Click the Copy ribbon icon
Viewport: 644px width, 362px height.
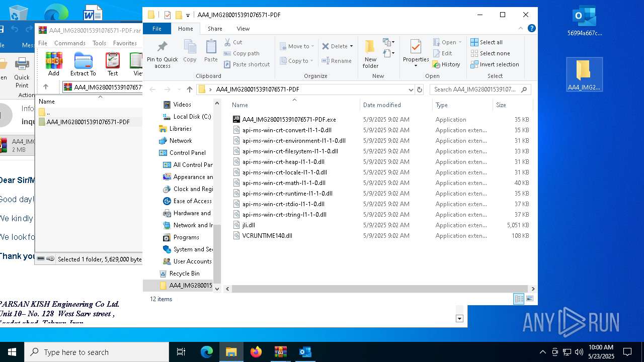pyautogui.click(x=190, y=51)
